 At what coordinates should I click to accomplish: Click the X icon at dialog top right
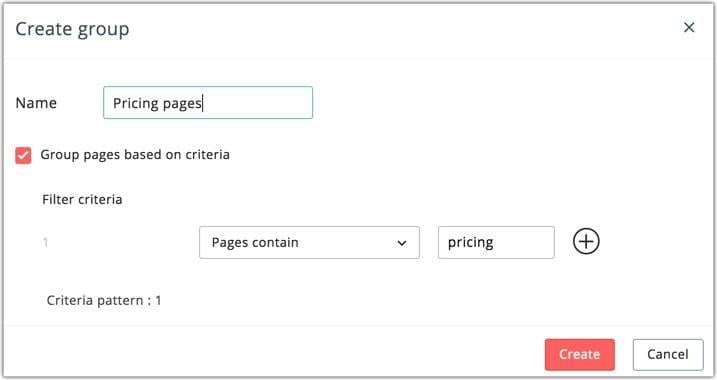coord(689,27)
